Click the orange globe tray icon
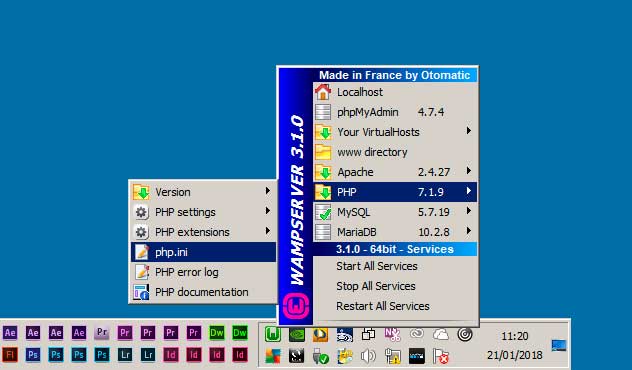Image resolution: width=632 pixels, height=370 pixels. 320,335
